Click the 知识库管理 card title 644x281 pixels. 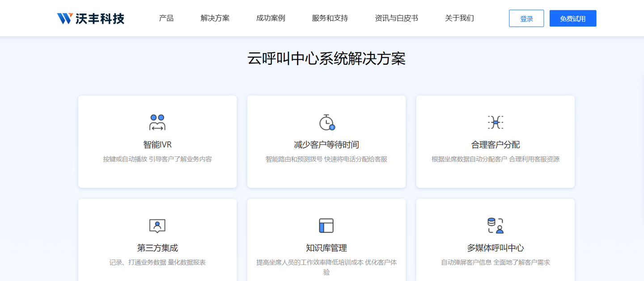pyautogui.click(x=326, y=248)
